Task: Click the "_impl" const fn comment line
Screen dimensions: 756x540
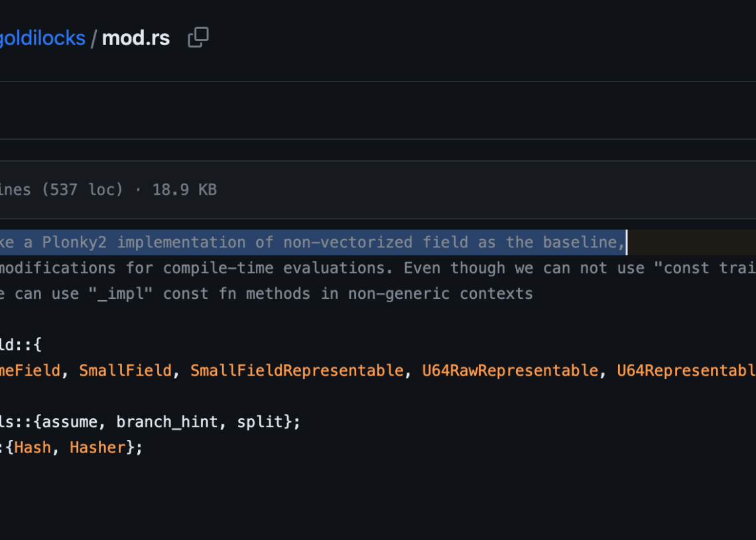Action: point(265,293)
